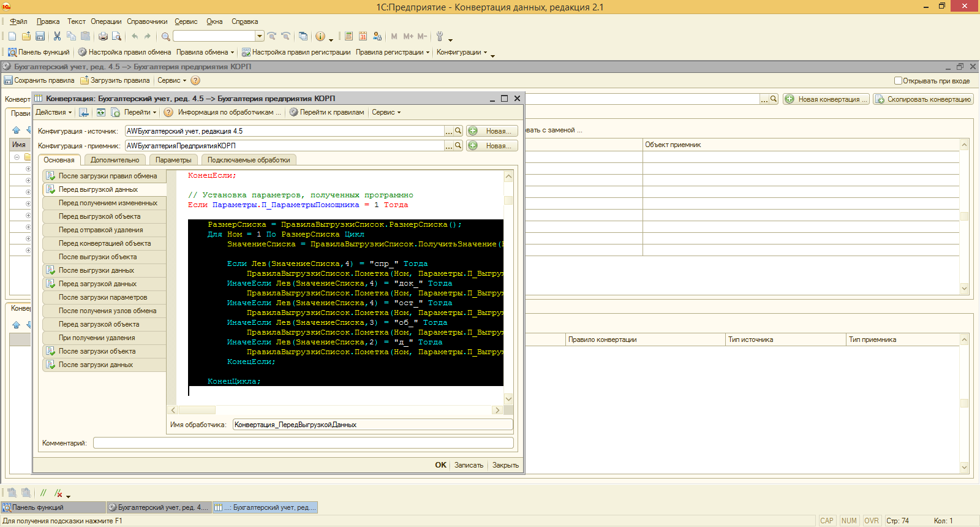Click the Скопировать конвертацию button

click(x=924, y=99)
